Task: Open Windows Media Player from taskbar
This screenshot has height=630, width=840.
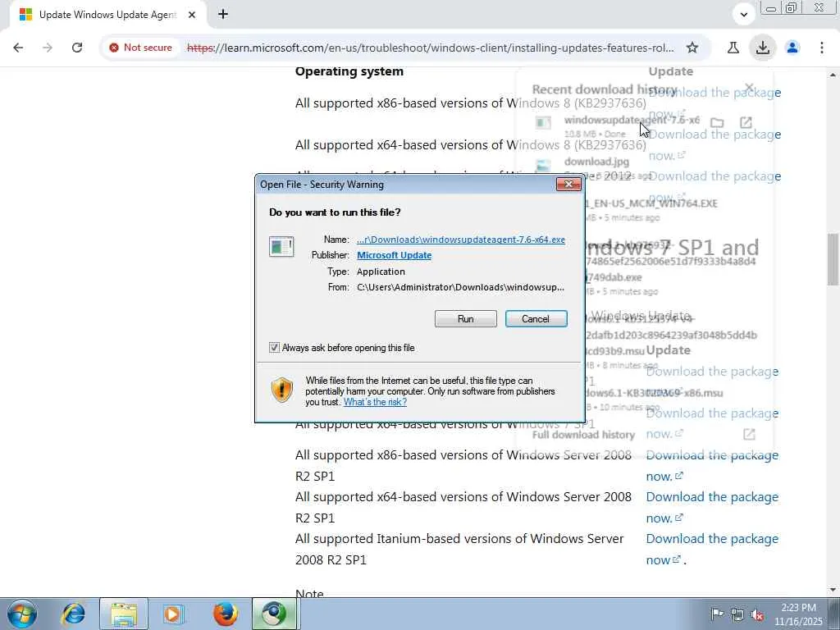Action: pos(173,614)
